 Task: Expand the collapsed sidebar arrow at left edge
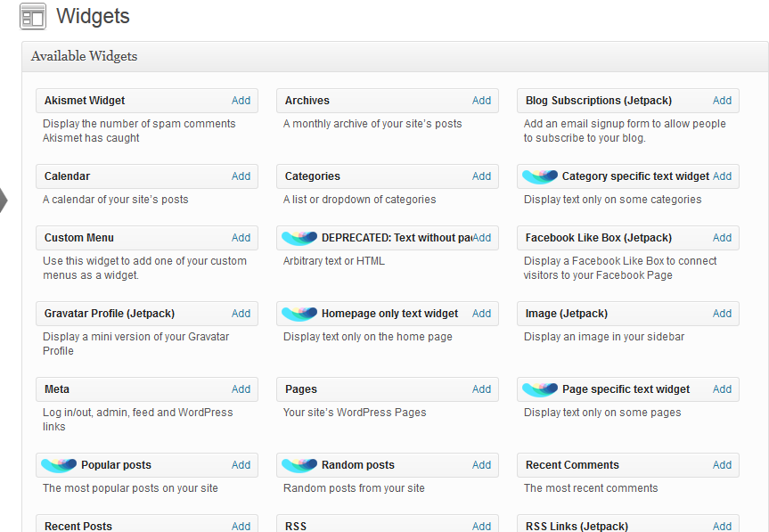click(x=4, y=200)
